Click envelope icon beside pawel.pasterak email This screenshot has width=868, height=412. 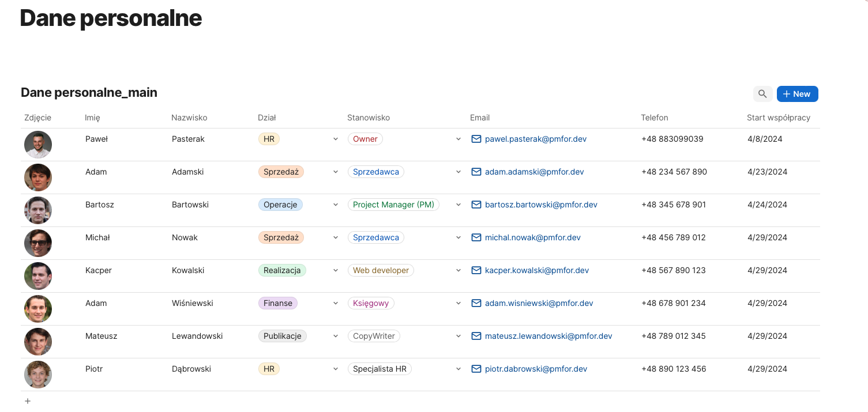(x=476, y=139)
